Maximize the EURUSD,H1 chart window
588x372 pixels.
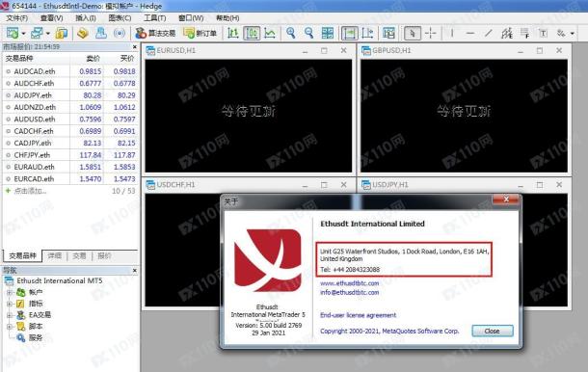325,50
